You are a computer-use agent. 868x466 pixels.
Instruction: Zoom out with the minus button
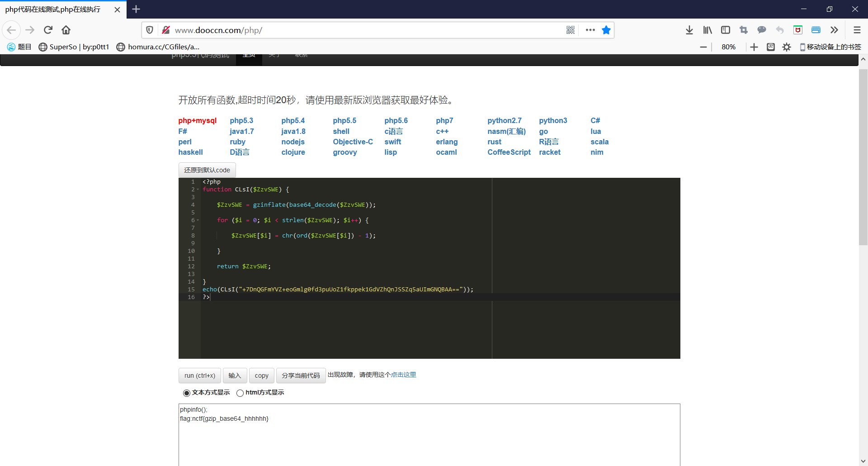[x=703, y=47]
